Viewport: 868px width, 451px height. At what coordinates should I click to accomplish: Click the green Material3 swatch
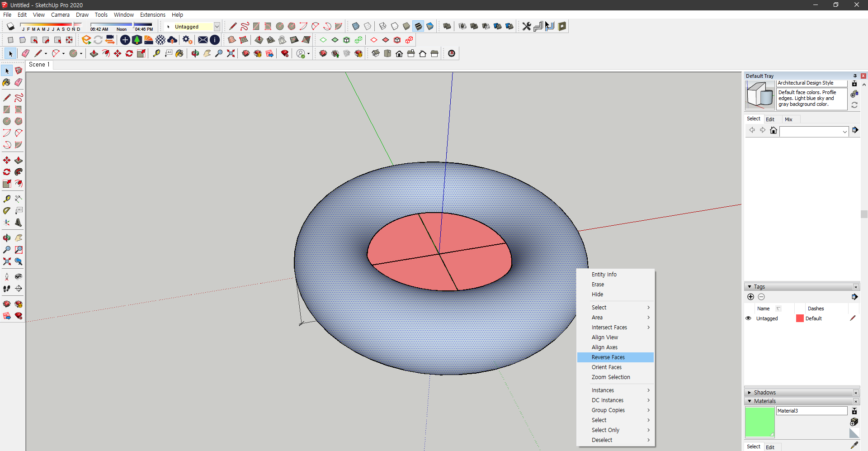coord(760,422)
